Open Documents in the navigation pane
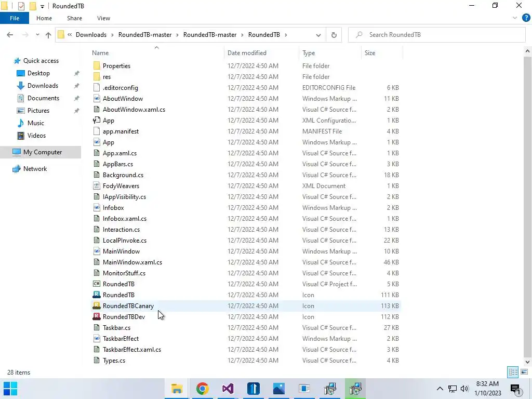 [43, 98]
